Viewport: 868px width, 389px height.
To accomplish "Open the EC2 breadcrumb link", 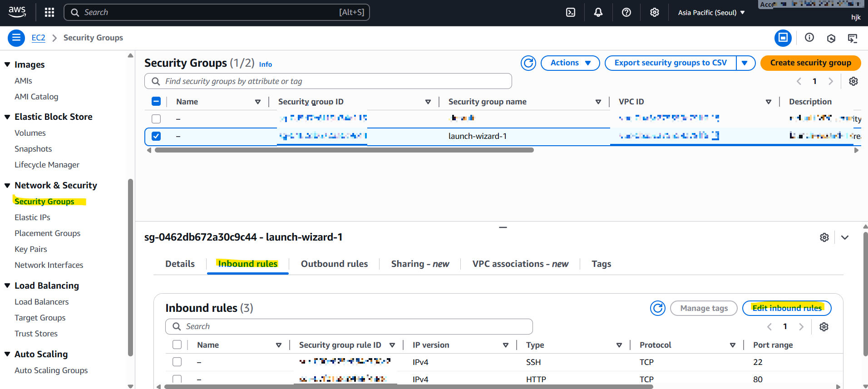I will (39, 38).
